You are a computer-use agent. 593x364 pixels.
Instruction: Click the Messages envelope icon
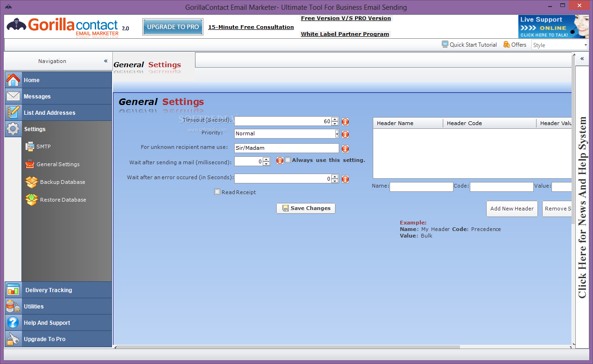tap(13, 96)
